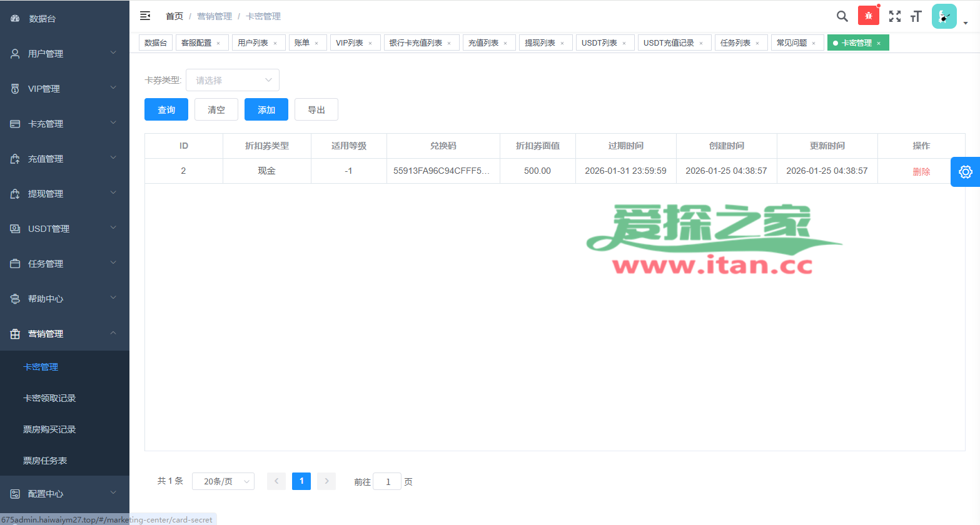The height and width of the screenshot is (525, 980).
Task: Close the USDT充值记录 tab
Action: tap(701, 43)
